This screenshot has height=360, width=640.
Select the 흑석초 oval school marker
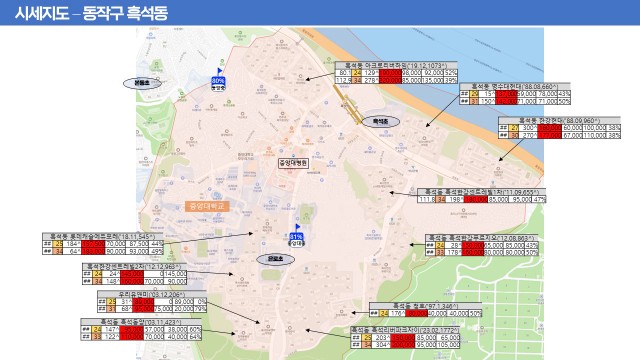[380, 122]
